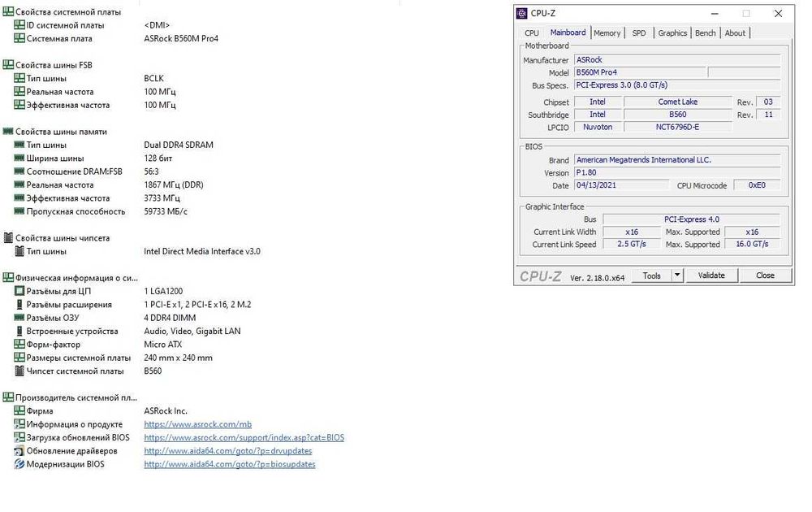Click the Model field showing B560M Pro4
The image size is (812, 512).
click(x=640, y=72)
